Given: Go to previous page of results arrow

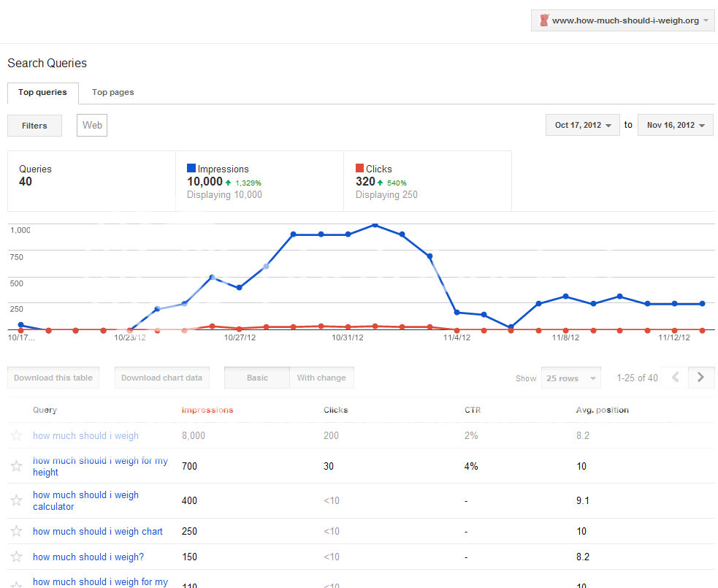Looking at the screenshot, I should pos(675,378).
